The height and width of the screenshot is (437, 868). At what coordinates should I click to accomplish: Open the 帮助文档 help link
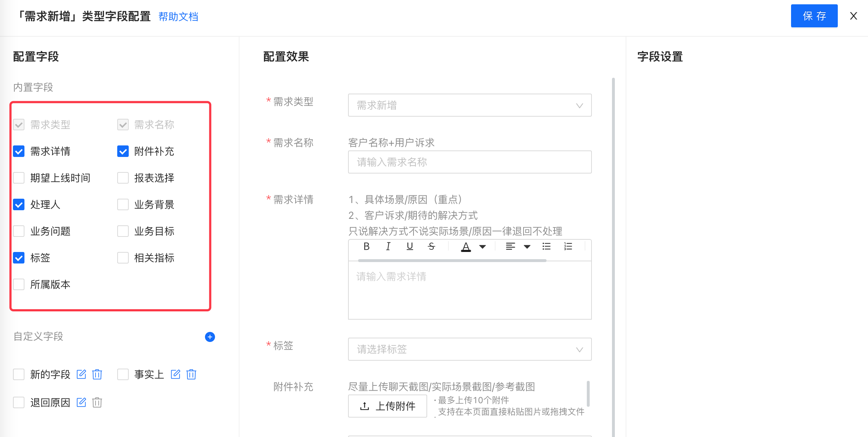178,17
